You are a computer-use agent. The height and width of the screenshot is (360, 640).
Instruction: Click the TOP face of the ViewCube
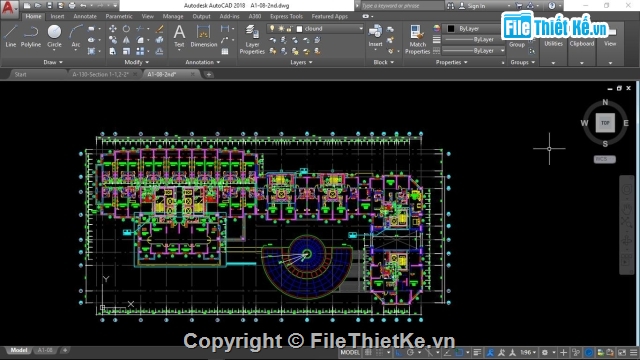pos(605,123)
